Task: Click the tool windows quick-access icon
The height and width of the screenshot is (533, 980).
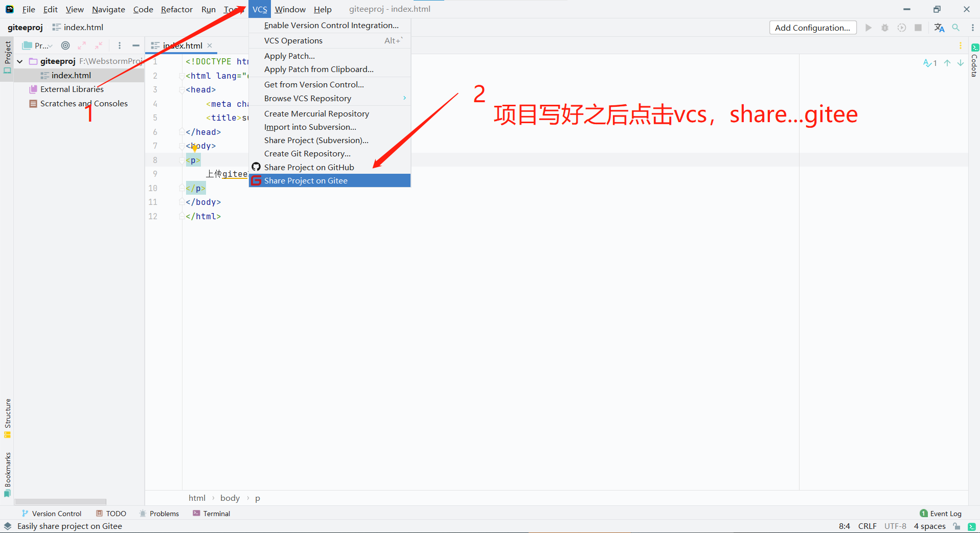Action: (x=8, y=526)
